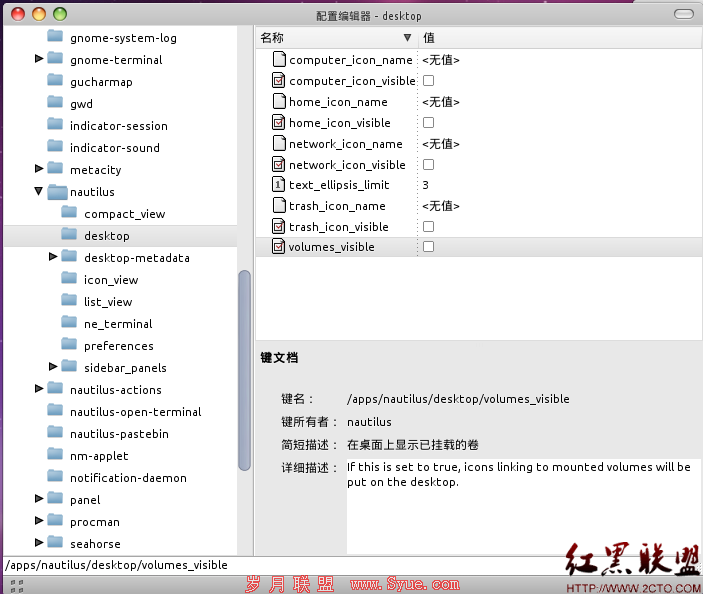Tick the network_icon_visible value checkbox
Viewport: 703px width, 594px height.
click(x=429, y=165)
